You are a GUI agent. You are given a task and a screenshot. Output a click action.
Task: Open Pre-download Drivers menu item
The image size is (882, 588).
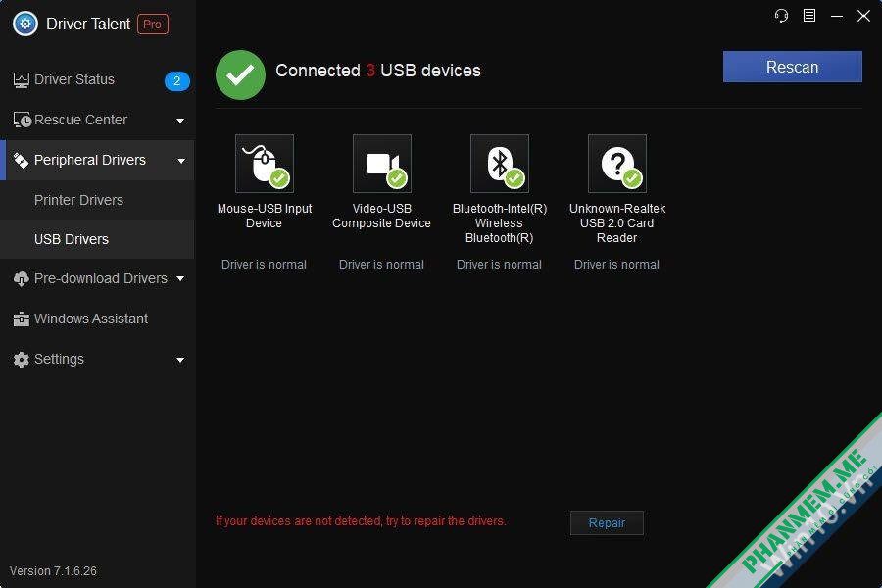coord(97,279)
